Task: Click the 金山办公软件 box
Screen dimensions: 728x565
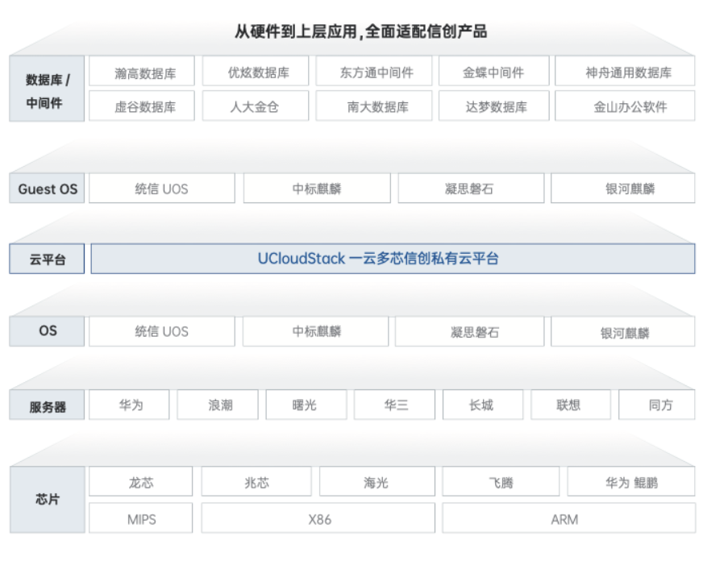Action: 626,106
